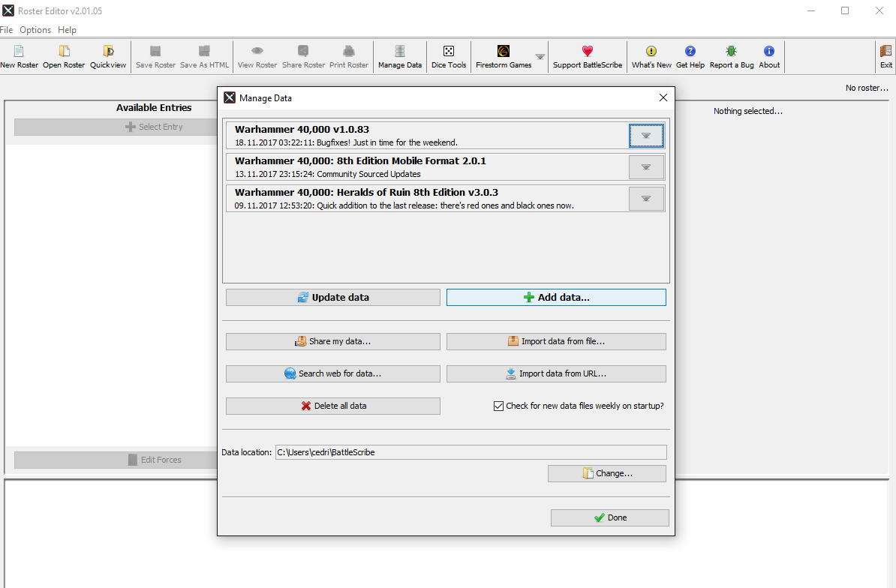Click the Done button
Viewport: 896px width, 588px height.
point(609,517)
